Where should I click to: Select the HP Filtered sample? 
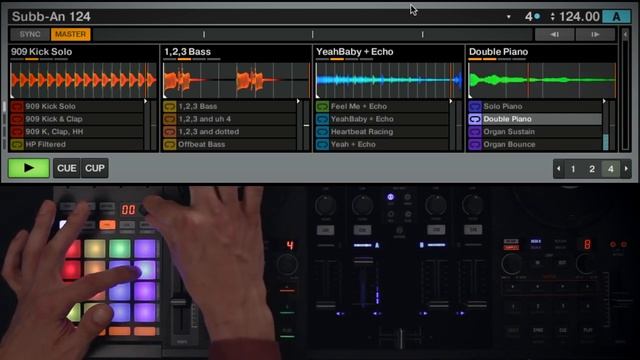[83, 144]
